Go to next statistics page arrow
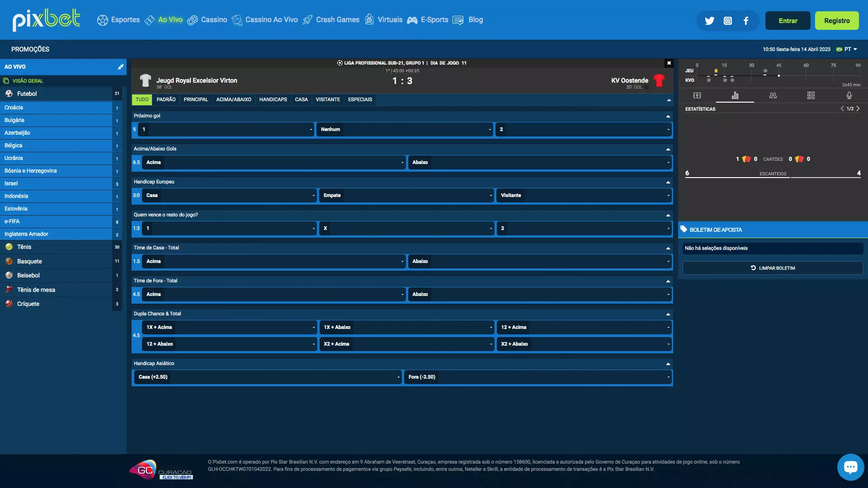The image size is (868, 488). click(858, 108)
